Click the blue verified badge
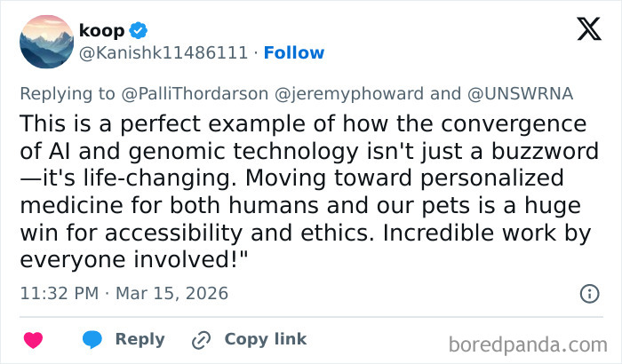Viewport: 622px width, 364px height. click(138, 29)
